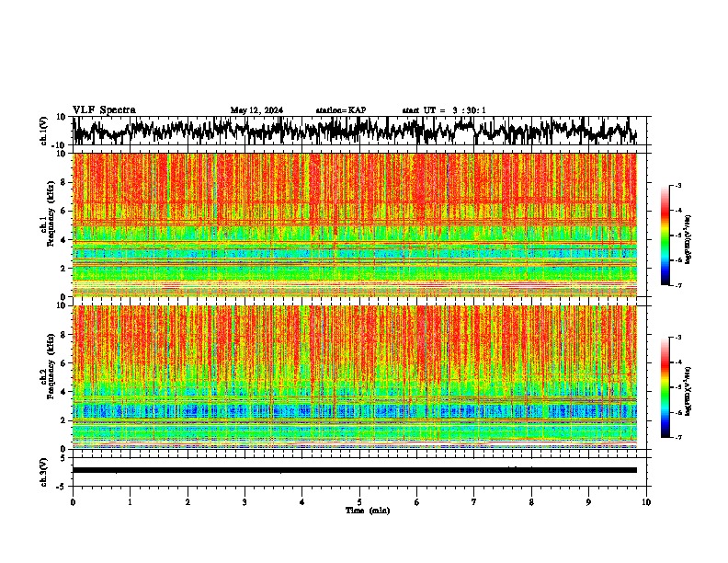Click inside the ch.1 spectrogram panel
Screen dimensions: 728x563
[355, 224]
